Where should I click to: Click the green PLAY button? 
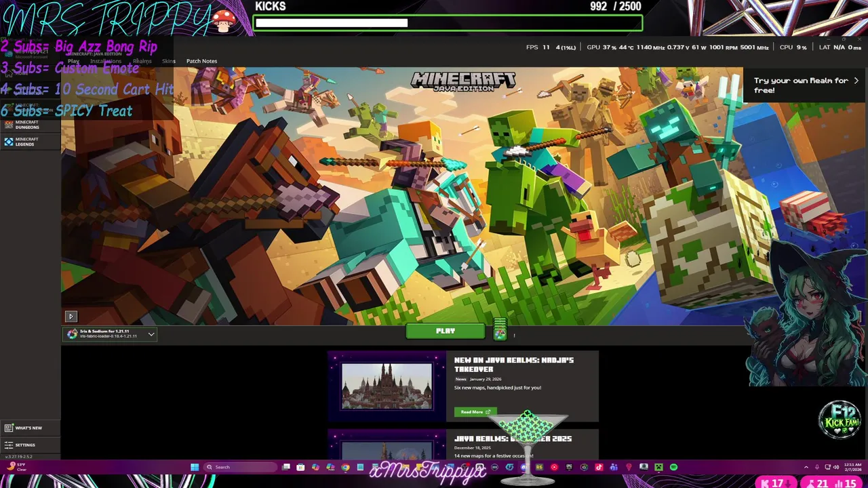(445, 331)
